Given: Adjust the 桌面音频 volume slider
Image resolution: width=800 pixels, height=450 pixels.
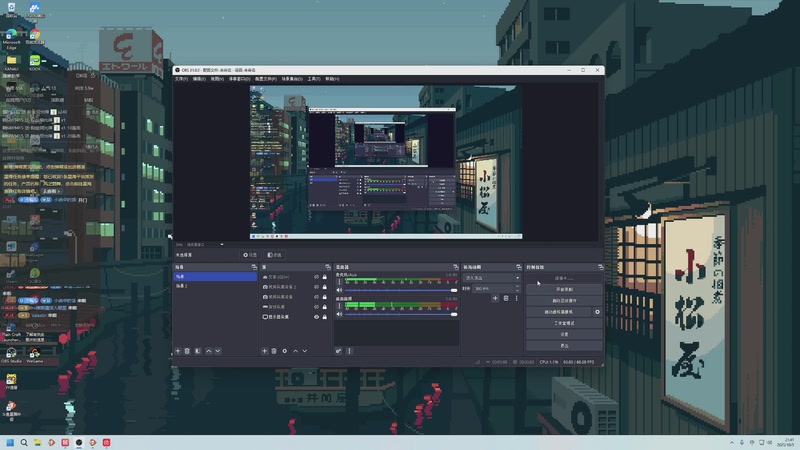Looking at the screenshot, I should coord(401,314).
